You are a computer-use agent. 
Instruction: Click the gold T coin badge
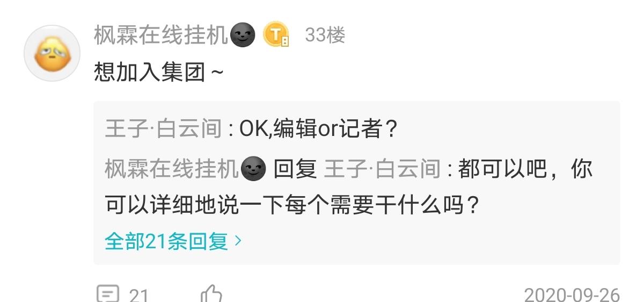[276, 35]
